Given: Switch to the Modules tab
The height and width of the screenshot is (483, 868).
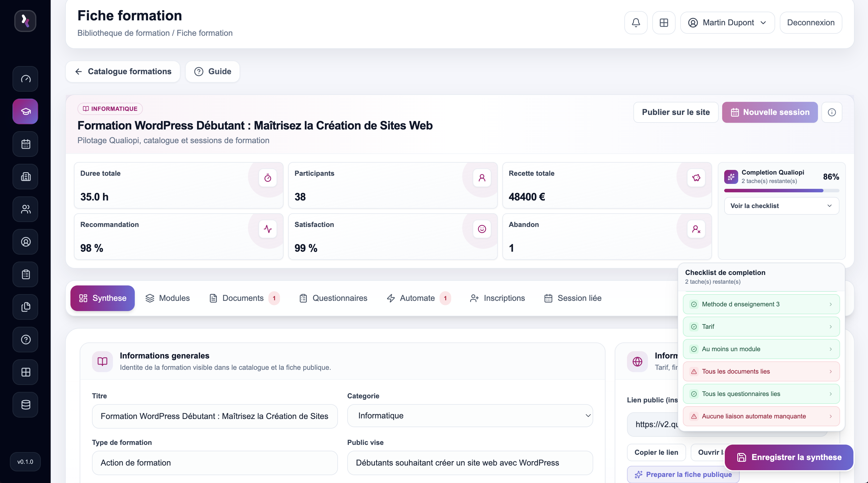Looking at the screenshot, I should (x=167, y=298).
